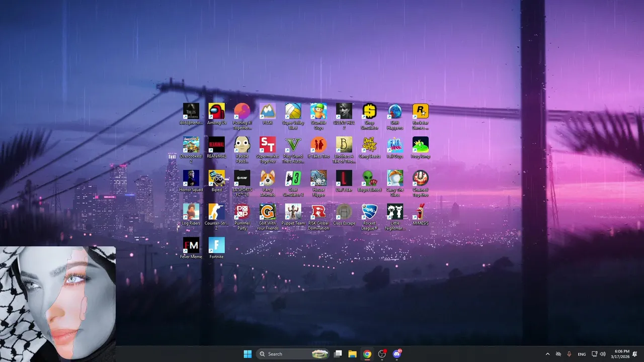Open the SILENT HILL 2 shortcut
The image size is (644, 362).
coord(344,117)
